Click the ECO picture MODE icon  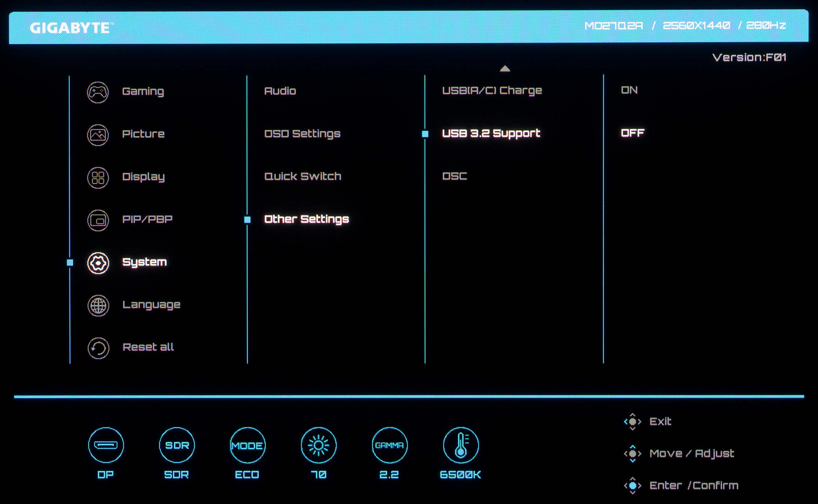pyautogui.click(x=248, y=445)
